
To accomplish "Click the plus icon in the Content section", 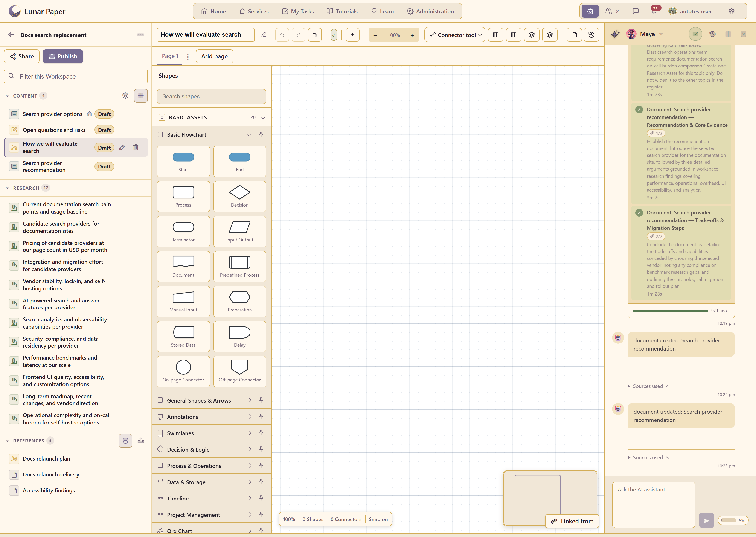I will coord(141,96).
